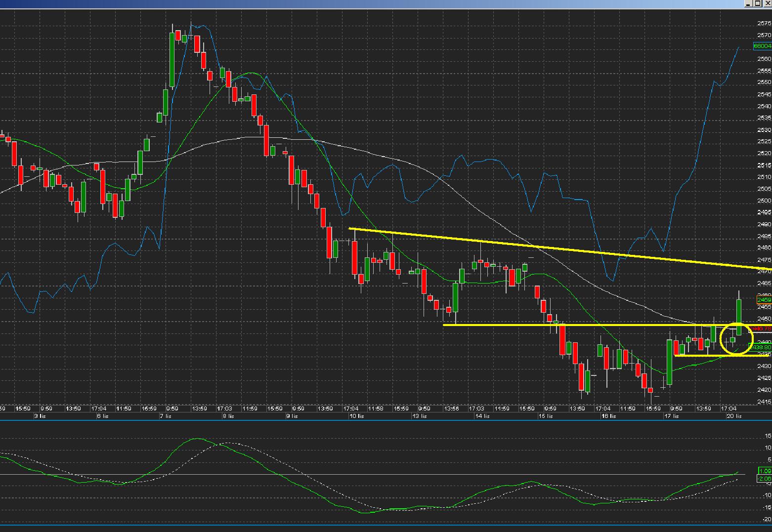Select the green 2459 last price label
Image resolution: width=772 pixels, height=532 pixels.
point(764,300)
